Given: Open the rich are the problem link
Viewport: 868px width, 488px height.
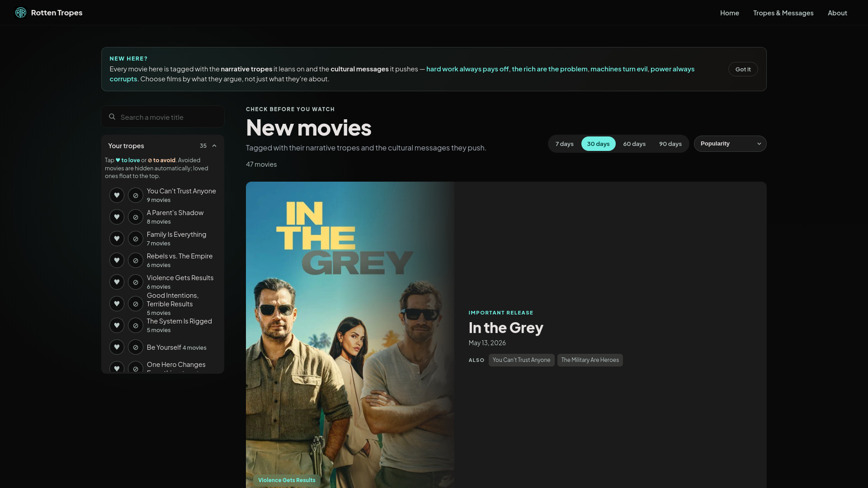Looking at the screenshot, I should pyautogui.click(x=550, y=69).
